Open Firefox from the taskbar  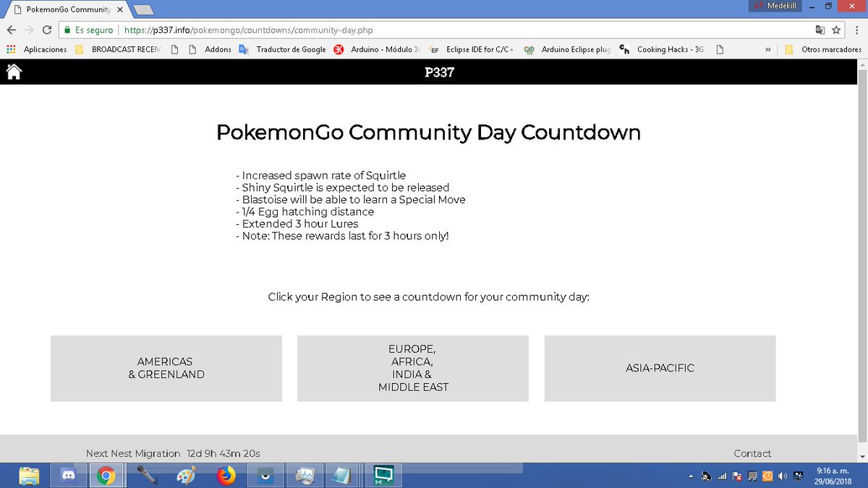point(226,475)
